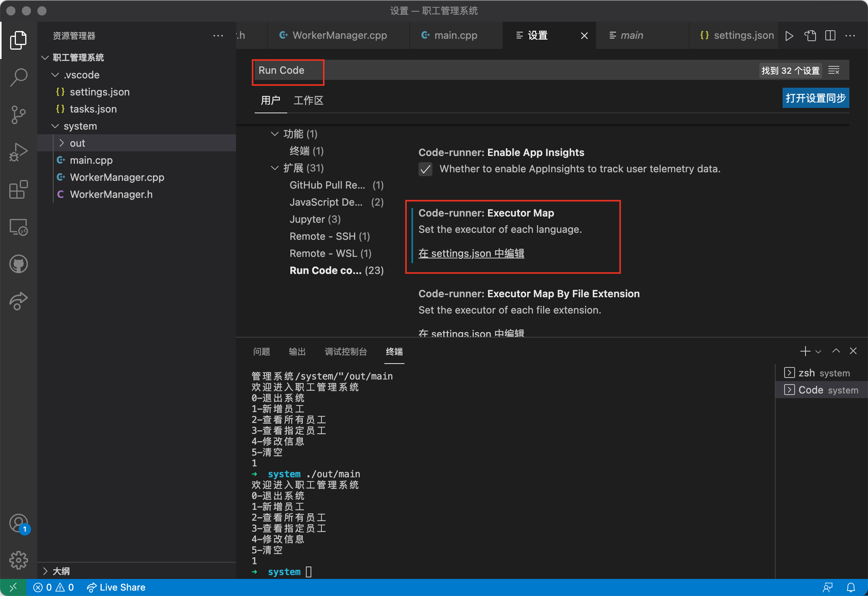Focus the Run Code settings search field

[x=505, y=70]
